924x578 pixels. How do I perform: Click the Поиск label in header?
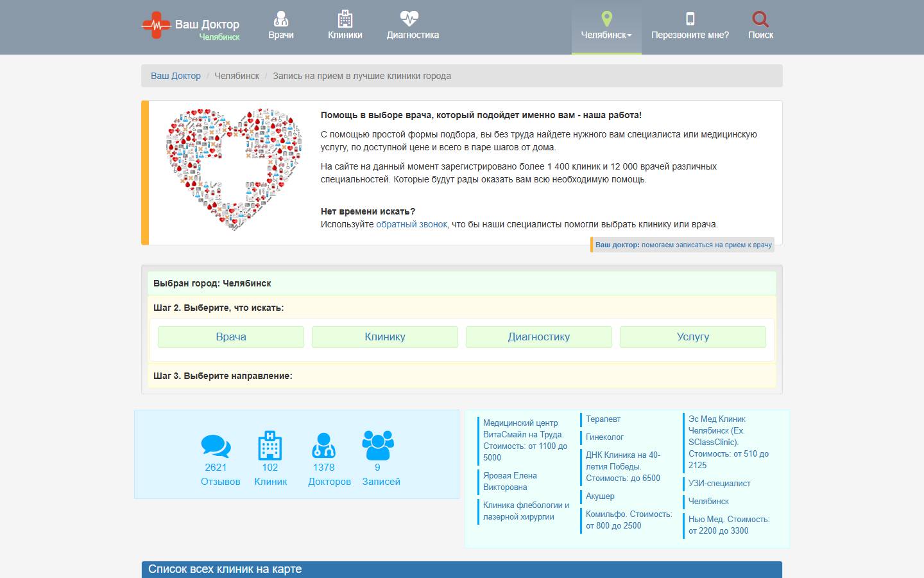pos(760,35)
